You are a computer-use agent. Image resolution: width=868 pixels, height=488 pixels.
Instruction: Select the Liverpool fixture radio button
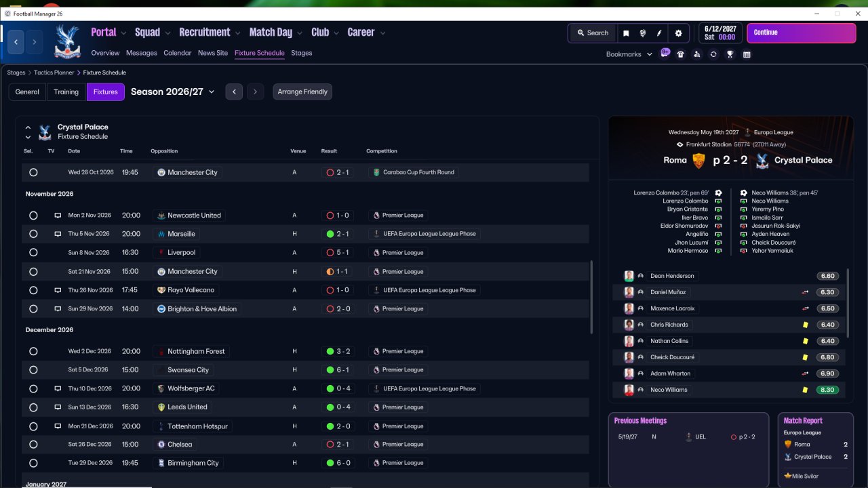[x=33, y=253]
